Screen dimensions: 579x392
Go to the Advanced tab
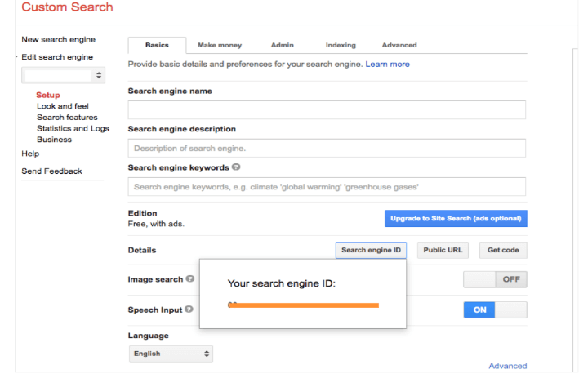[x=399, y=45]
